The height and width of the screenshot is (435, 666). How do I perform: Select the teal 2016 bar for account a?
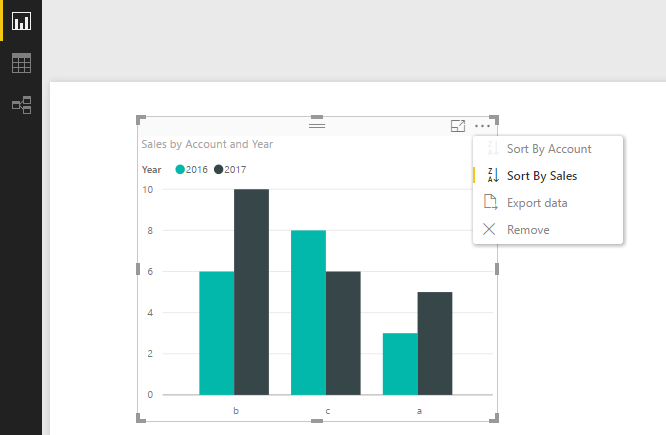[400, 364]
